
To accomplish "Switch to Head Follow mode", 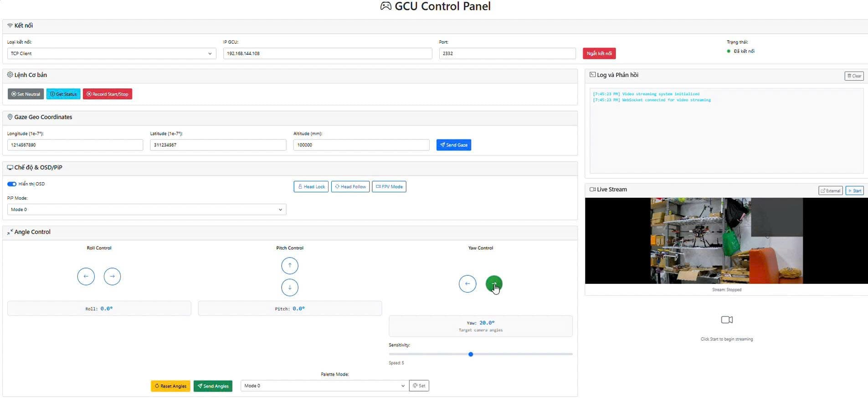I will coord(350,186).
